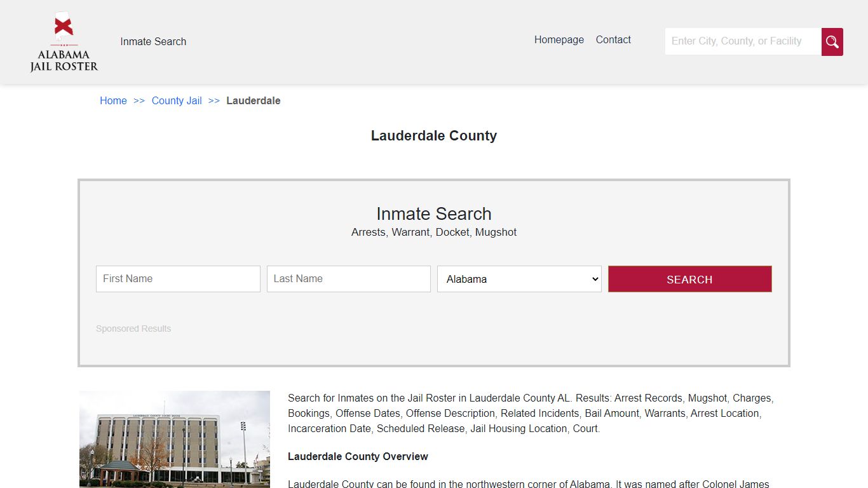Click the Lauderdale County heading

pos(434,135)
